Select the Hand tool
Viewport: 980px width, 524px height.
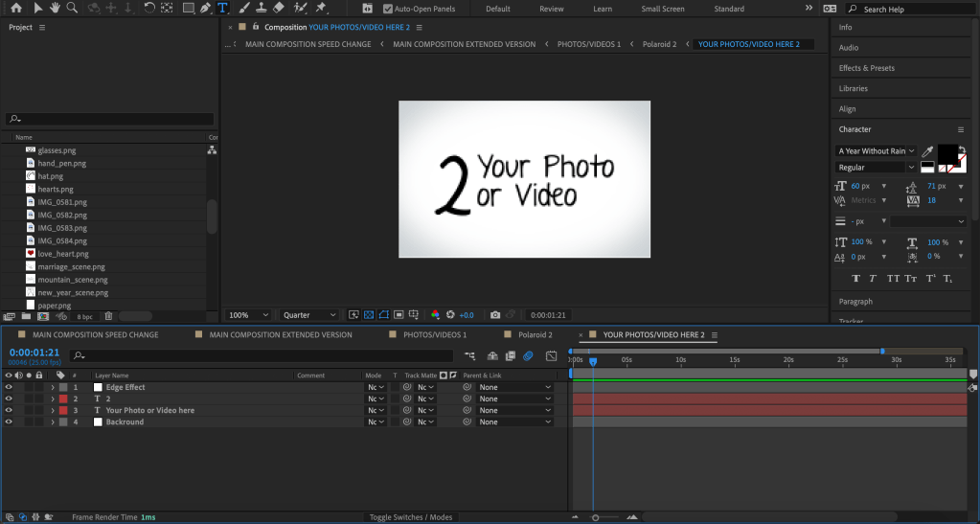[56, 8]
